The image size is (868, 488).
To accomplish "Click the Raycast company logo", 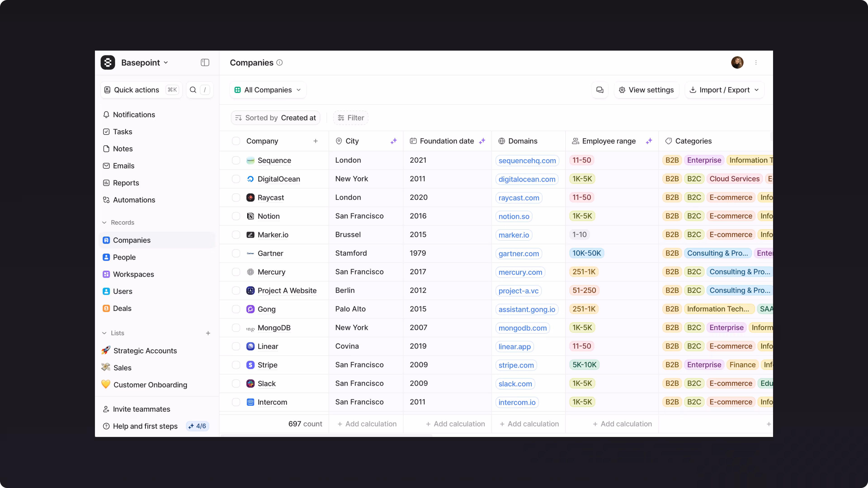I will click(250, 197).
